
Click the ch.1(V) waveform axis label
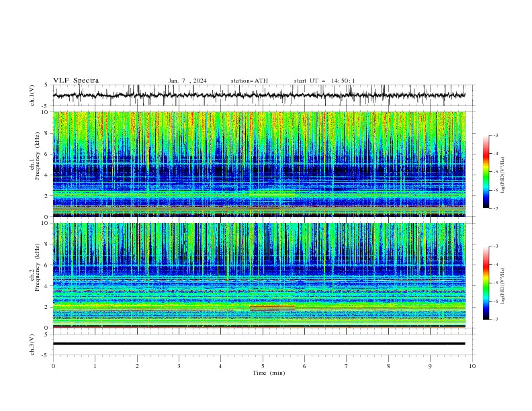pos(32,95)
